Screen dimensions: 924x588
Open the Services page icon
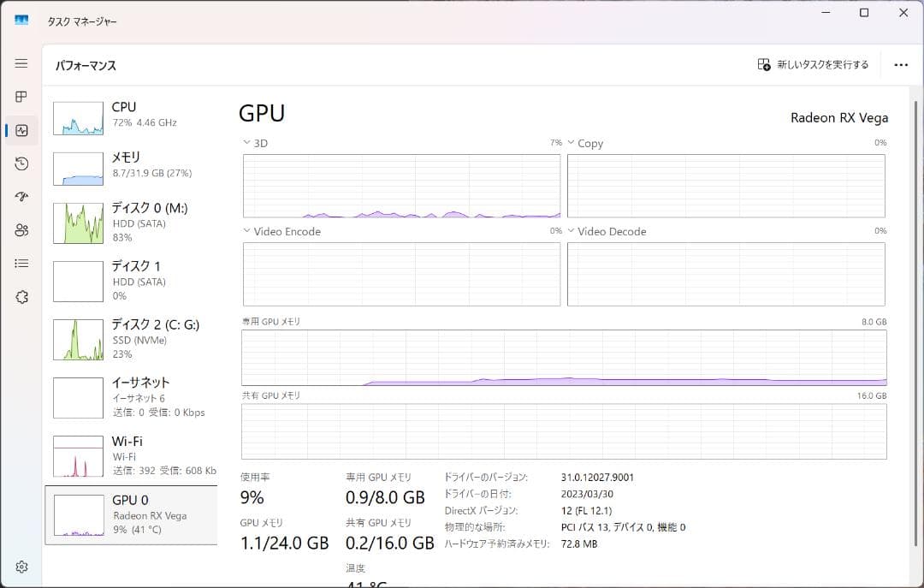21,296
